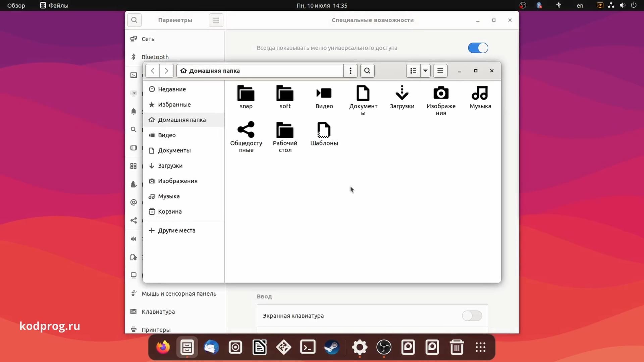The image size is (644, 362).
Task: Click the Домашняя папка path bar
Action: coord(260,71)
